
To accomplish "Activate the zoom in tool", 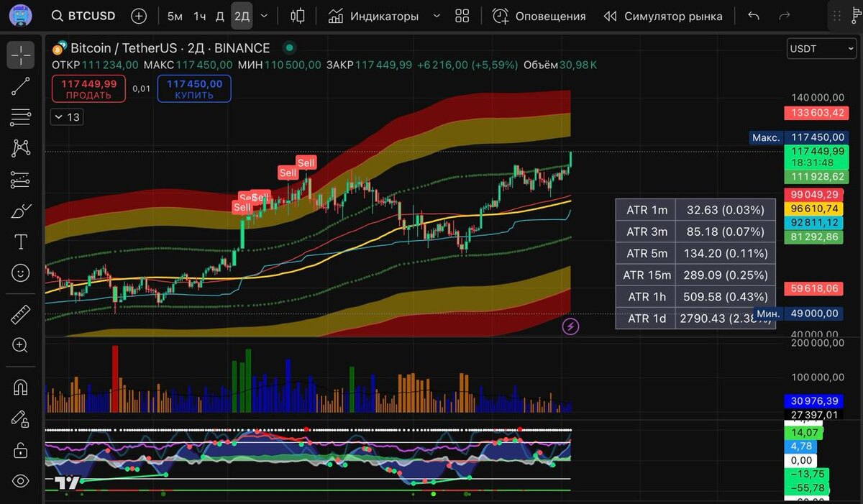I will coord(21,345).
